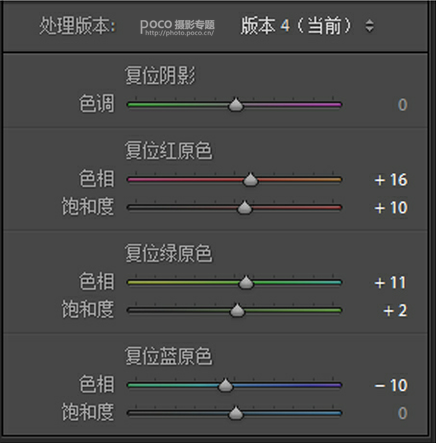Click the 蓝原色 饱和度 value 0
436x443 pixels.
pos(403,413)
